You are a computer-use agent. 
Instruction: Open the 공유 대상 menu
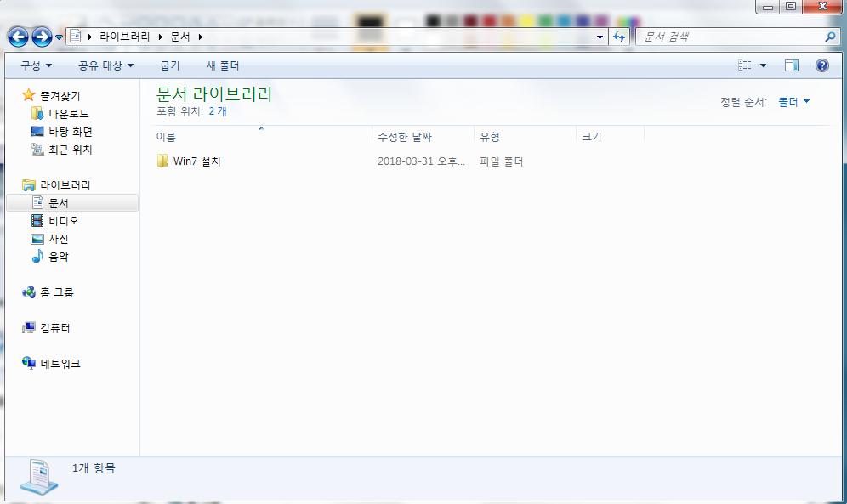[x=105, y=65]
